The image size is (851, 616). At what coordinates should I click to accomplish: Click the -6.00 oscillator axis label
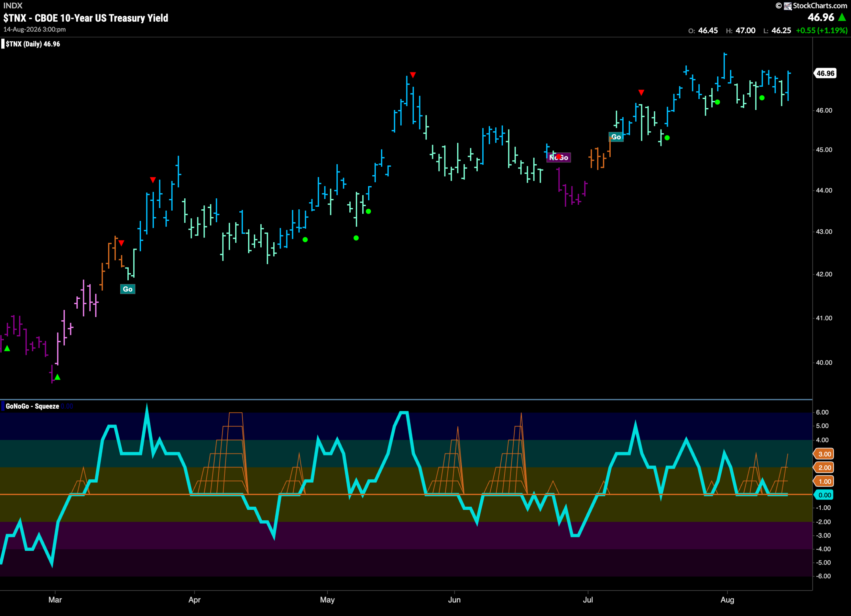[x=823, y=576]
